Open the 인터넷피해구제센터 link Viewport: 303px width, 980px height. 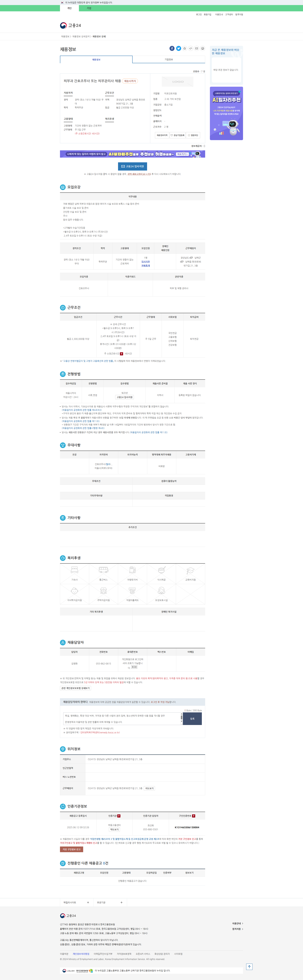pos(100,732)
